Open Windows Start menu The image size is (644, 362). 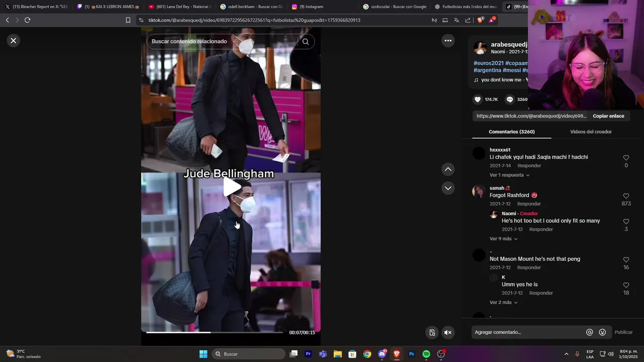203,354
